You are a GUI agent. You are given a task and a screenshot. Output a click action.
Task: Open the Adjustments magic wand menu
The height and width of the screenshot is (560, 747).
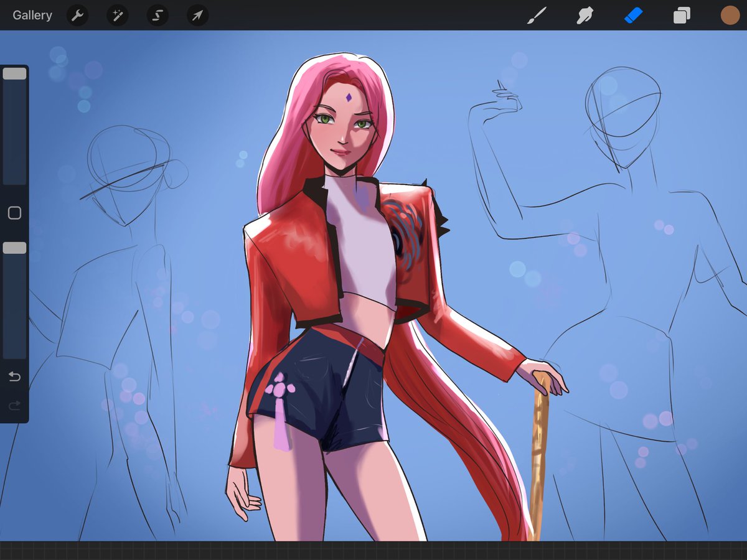coord(117,16)
